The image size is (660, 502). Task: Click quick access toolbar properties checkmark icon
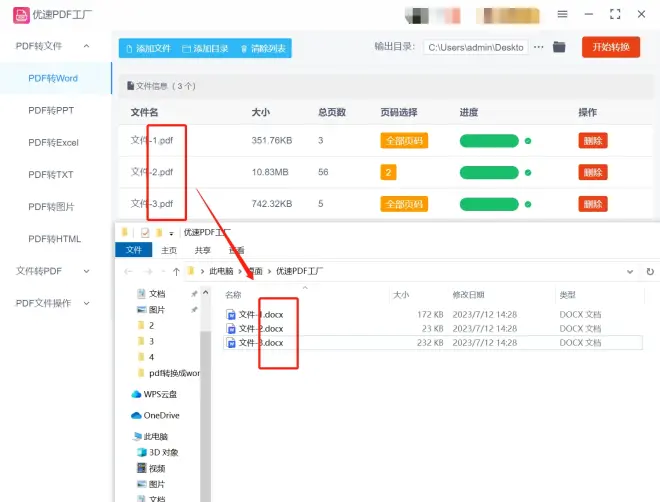click(145, 232)
